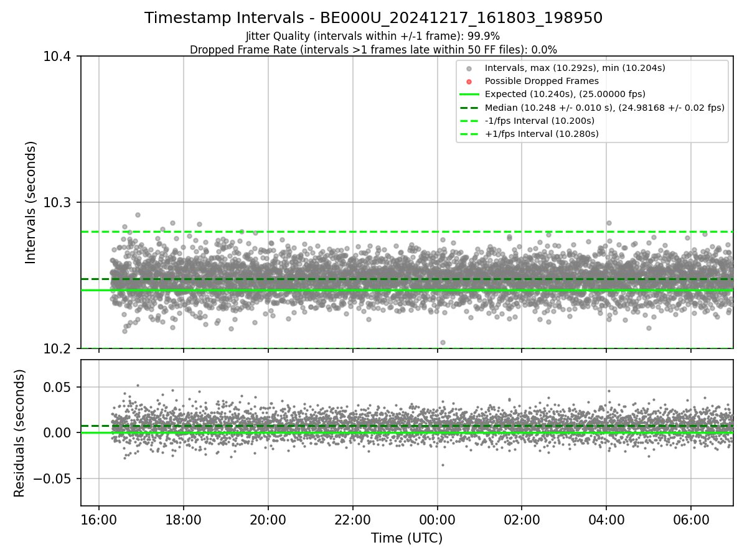The image size is (747, 560).
Task: Click the solid green Expected legend line sample
Action: [469, 95]
